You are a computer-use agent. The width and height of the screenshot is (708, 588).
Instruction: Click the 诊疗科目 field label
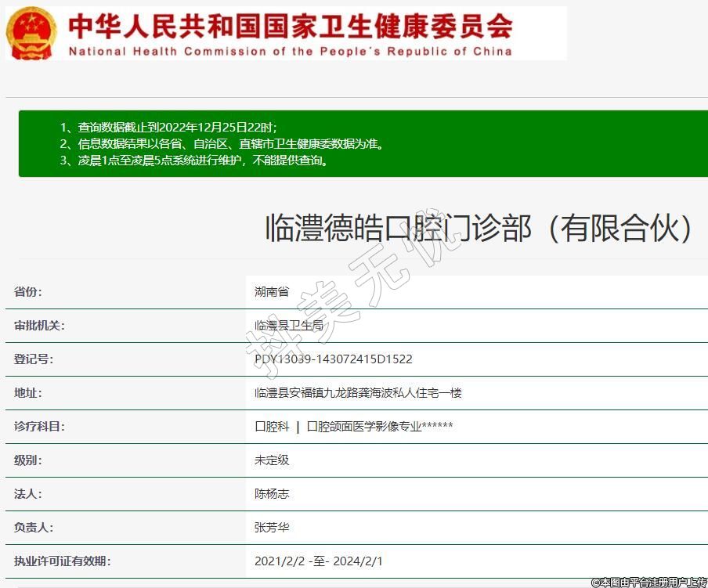click(x=39, y=427)
